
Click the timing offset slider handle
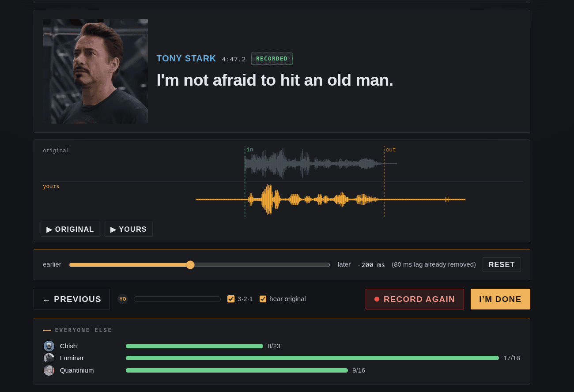pyautogui.click(x=190, y=265)
